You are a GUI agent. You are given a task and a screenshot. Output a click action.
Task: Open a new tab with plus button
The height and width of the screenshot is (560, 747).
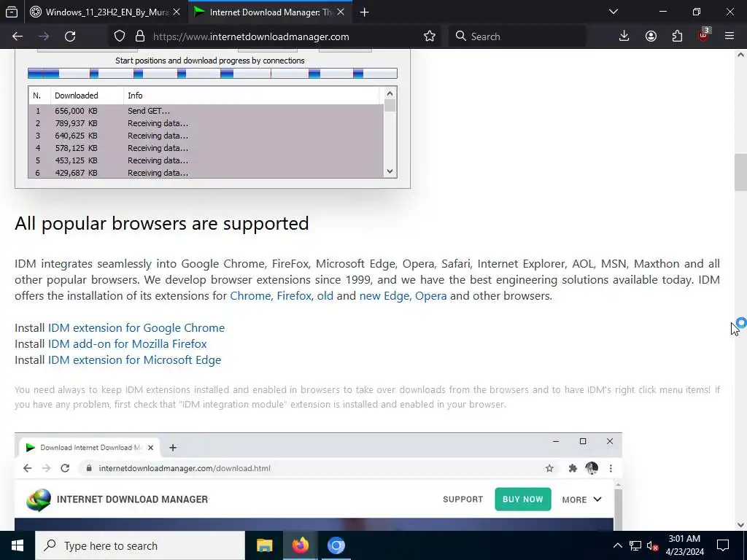[x=365, y=12]
